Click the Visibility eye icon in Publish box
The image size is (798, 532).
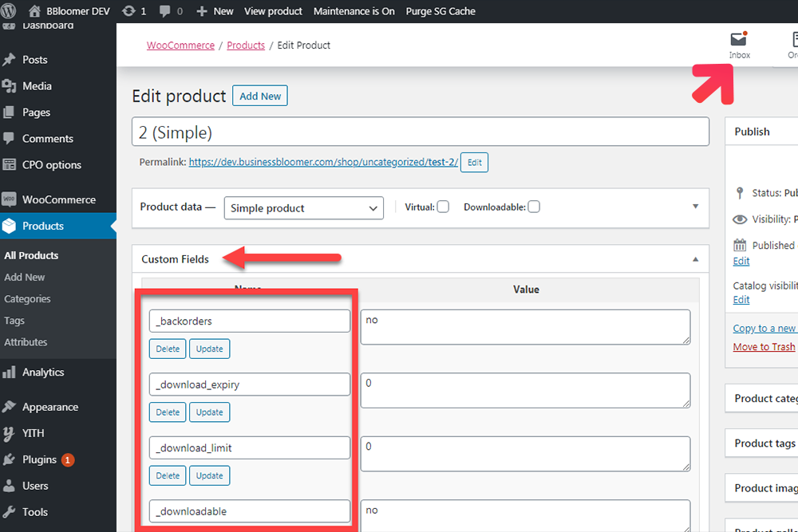(x=740, y=219)
